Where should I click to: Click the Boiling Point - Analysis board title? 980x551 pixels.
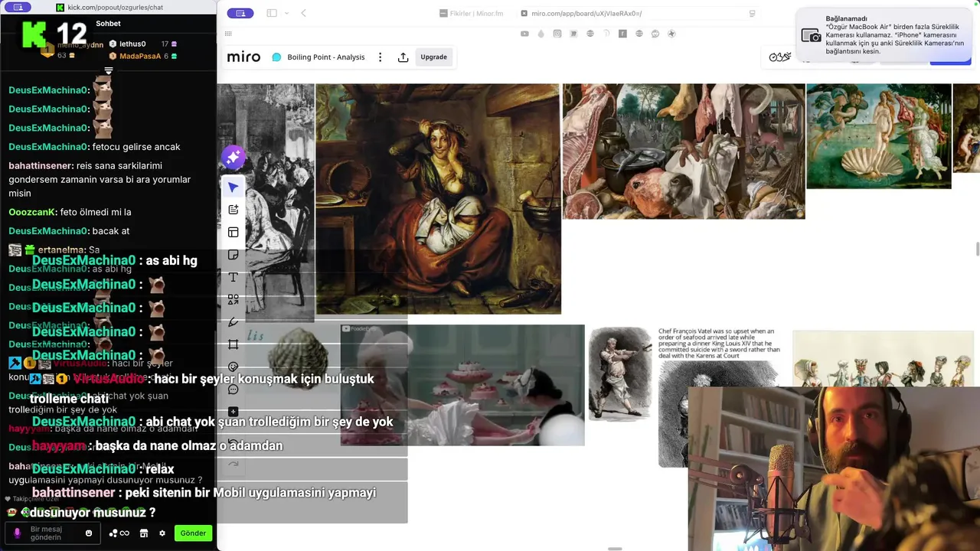(326, 57)
